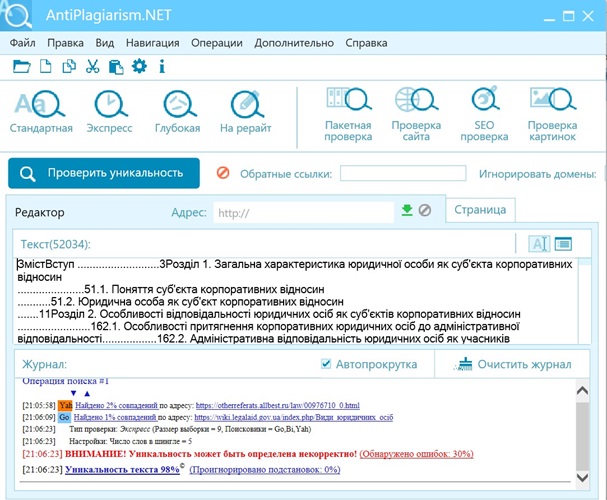Screen dimensions: 607x500
Task: Click red stop icon beside Обратные ссылки
Action: [x=223, y=173]
